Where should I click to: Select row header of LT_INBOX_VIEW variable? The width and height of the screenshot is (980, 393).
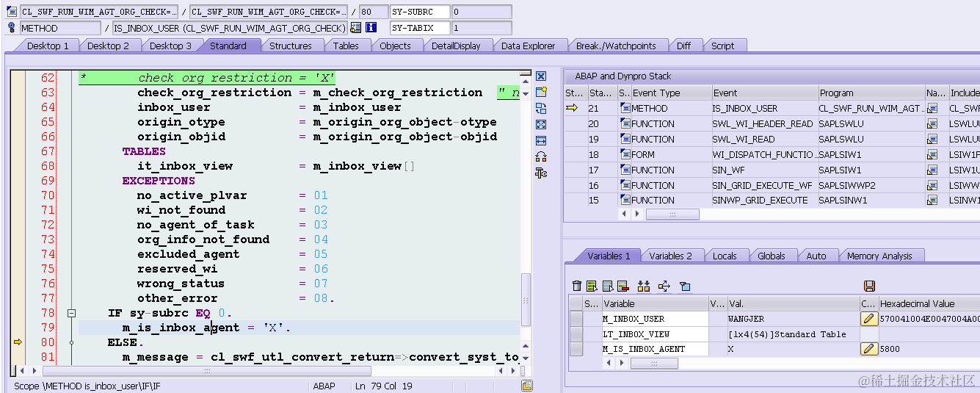[576, 334]
